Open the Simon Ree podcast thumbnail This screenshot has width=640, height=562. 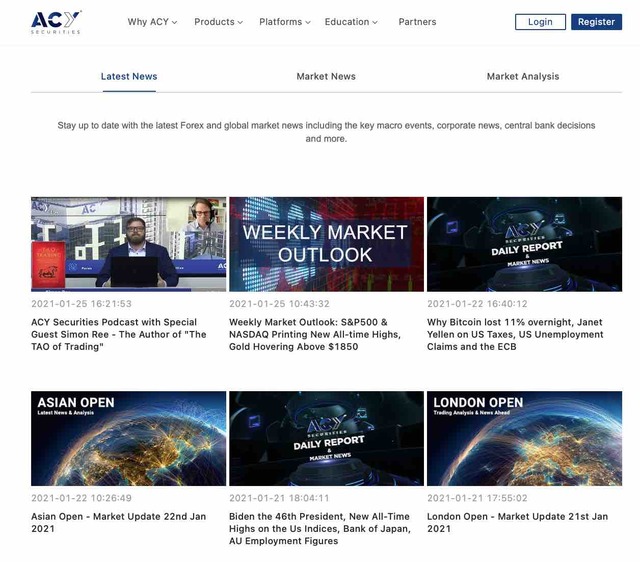[x=129, y=244]
